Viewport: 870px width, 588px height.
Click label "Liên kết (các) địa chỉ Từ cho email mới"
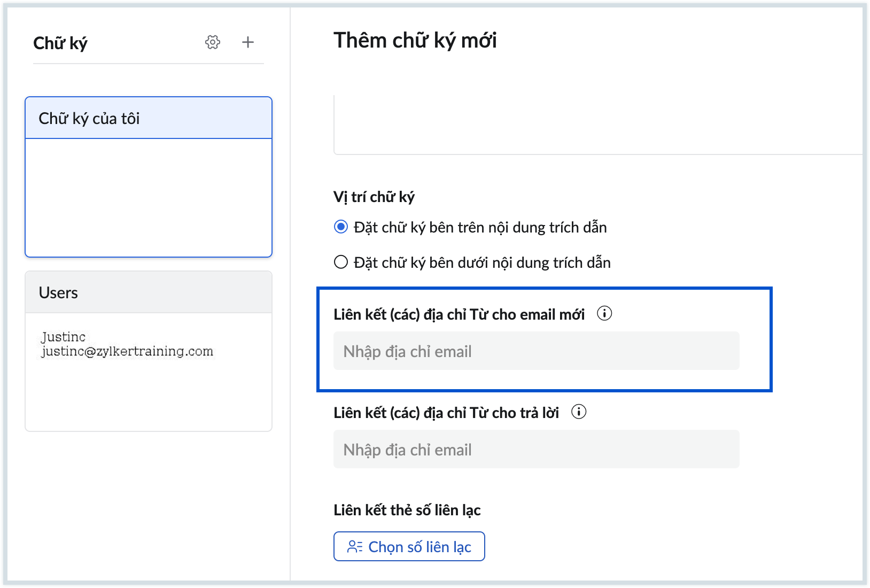pos(459,314)
